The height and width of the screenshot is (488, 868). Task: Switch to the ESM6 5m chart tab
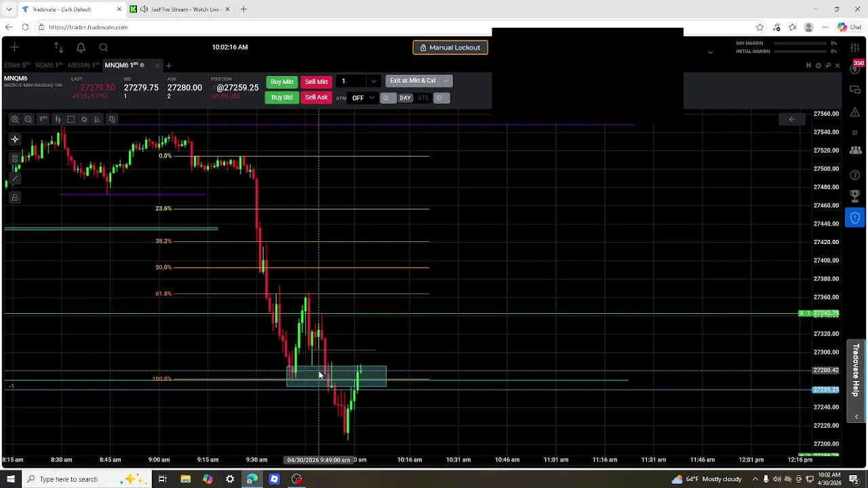[x=17, y=65]
